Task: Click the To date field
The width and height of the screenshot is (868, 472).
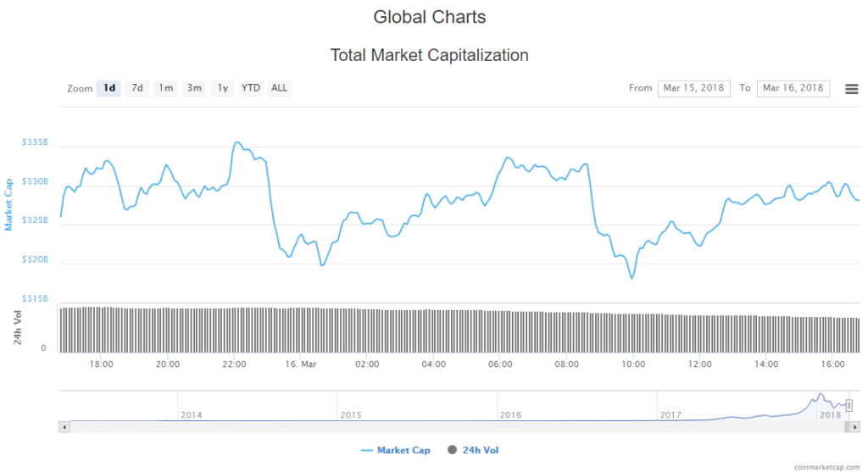Action: pos(793,88)
